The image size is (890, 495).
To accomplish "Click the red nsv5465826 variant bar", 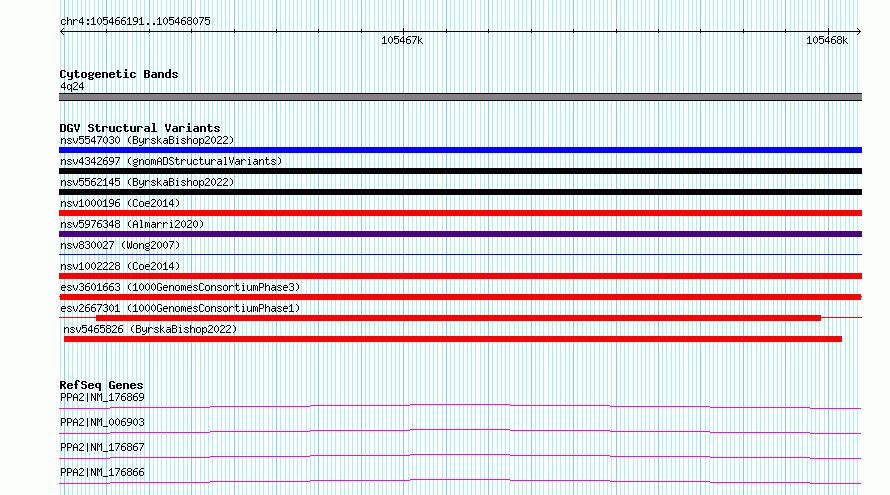I will 453,339.
